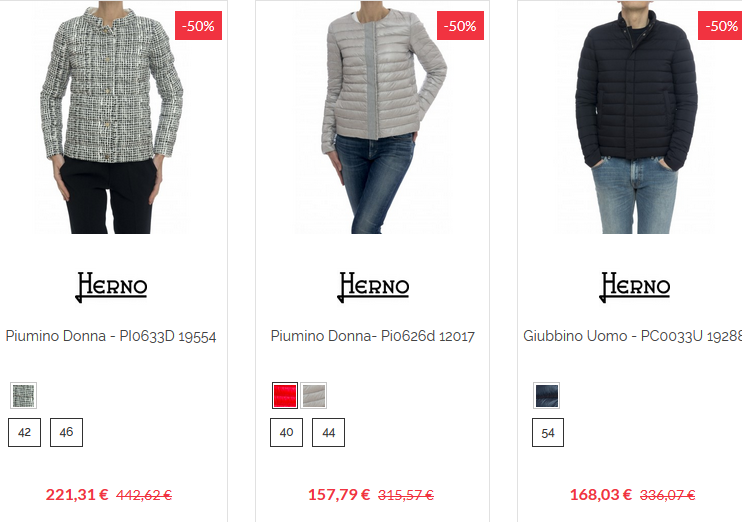Click the Herno logo under tweed jacket
The height and width of the screenshot is (522, 742).
point(112,286)
